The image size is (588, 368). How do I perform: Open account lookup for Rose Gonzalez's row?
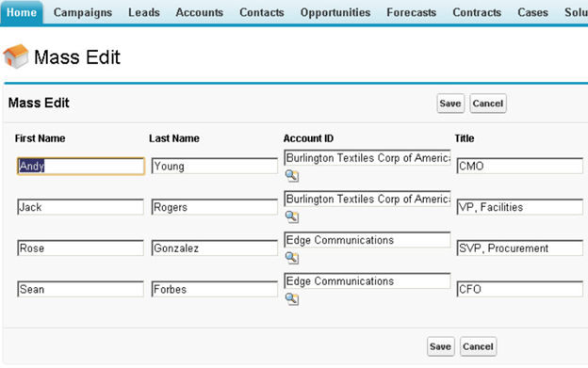pos(292,258)
